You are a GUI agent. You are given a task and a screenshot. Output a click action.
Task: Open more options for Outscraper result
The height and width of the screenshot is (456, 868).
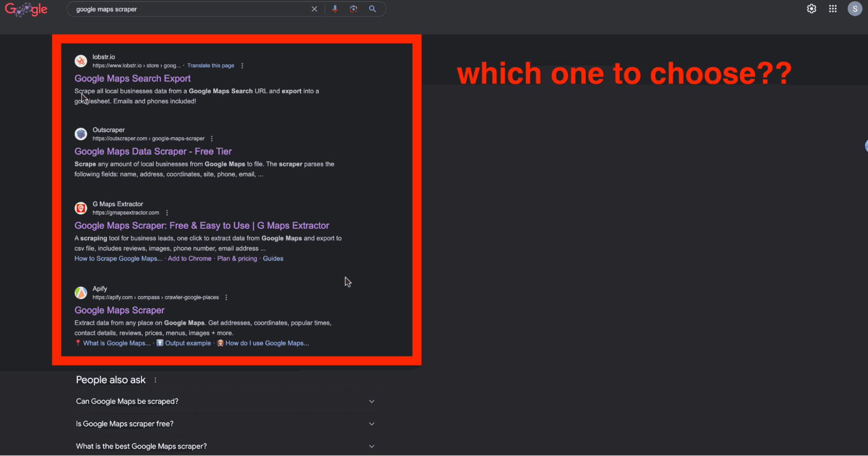[x=212, y=139]
